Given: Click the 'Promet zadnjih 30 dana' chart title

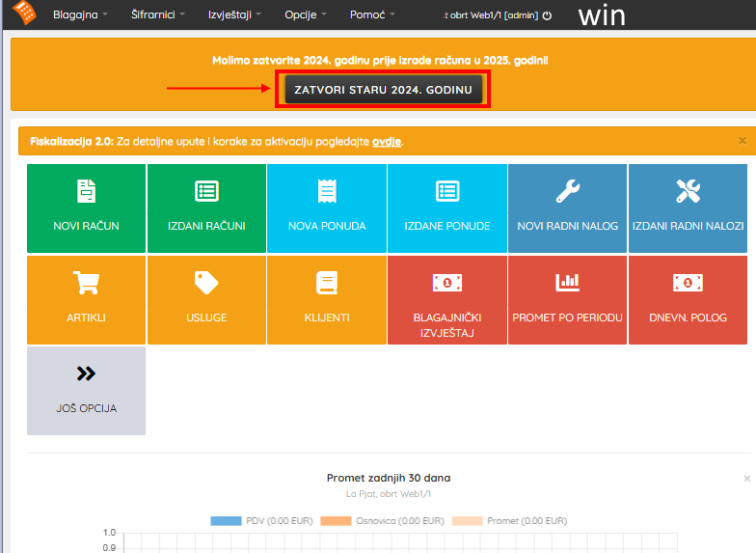Looking at the screenshot, I should click(389, 478).
